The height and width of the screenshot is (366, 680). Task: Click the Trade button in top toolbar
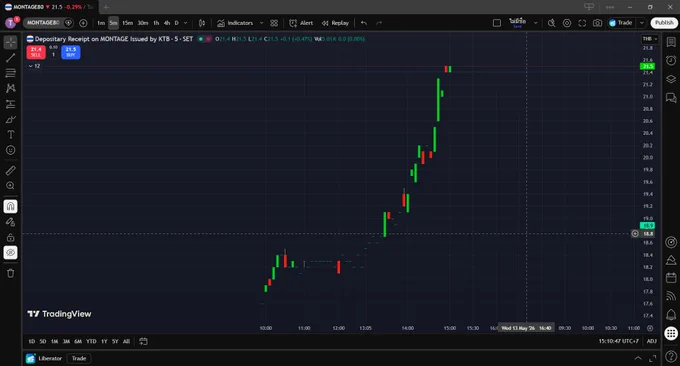point(621,23)
